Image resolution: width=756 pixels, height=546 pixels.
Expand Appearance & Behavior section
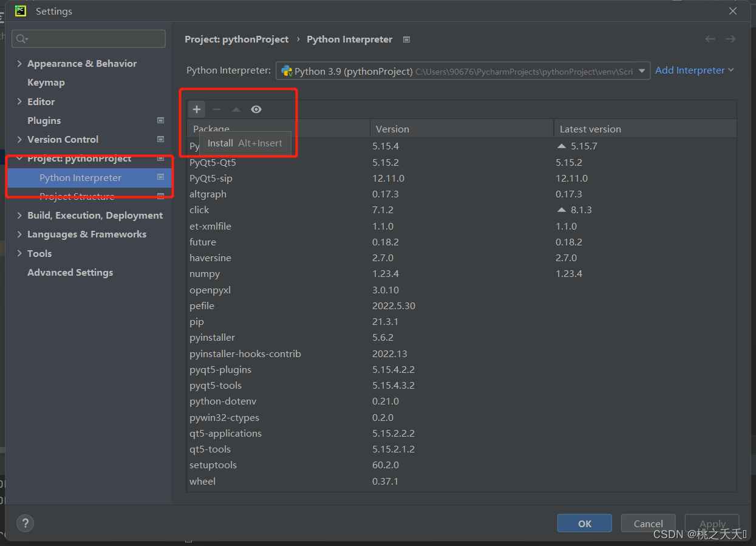click(x=19, y=64)
